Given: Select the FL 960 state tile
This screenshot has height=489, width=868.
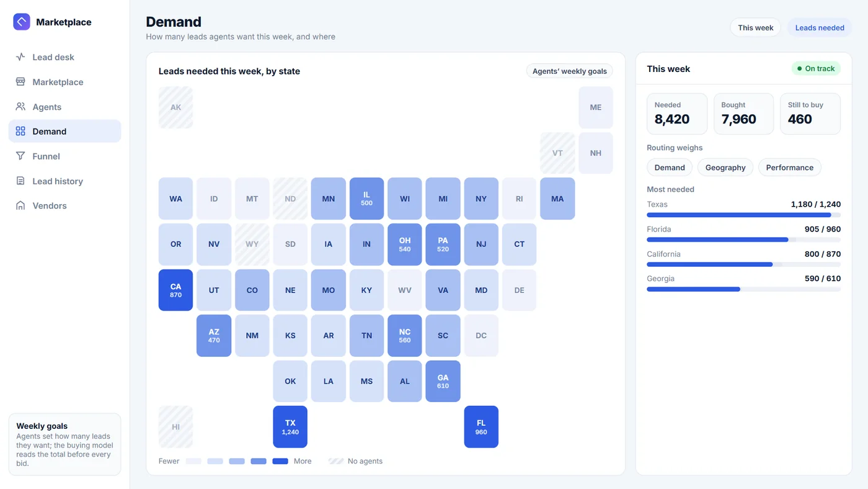Looking at the screenshot, I should point(481,427).
